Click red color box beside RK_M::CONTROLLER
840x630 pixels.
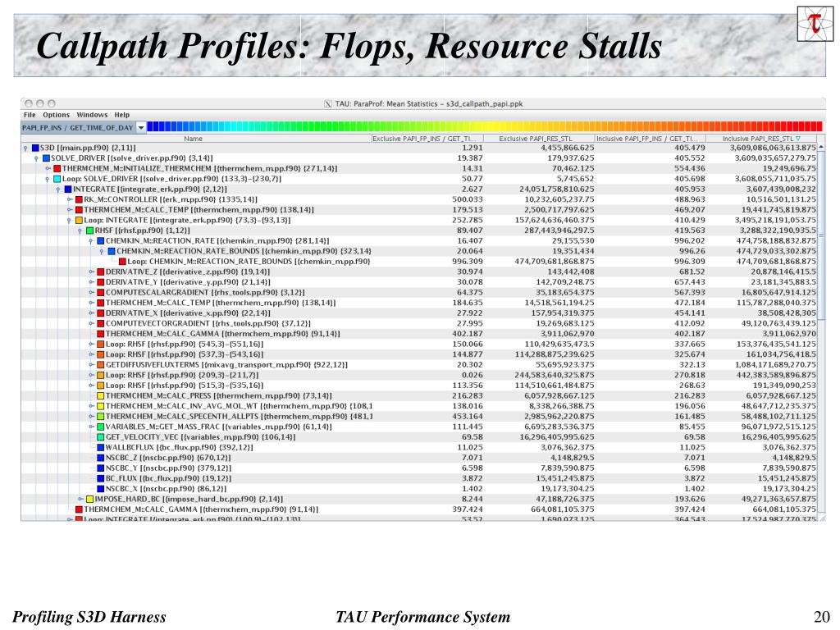[x=79, y=200]
